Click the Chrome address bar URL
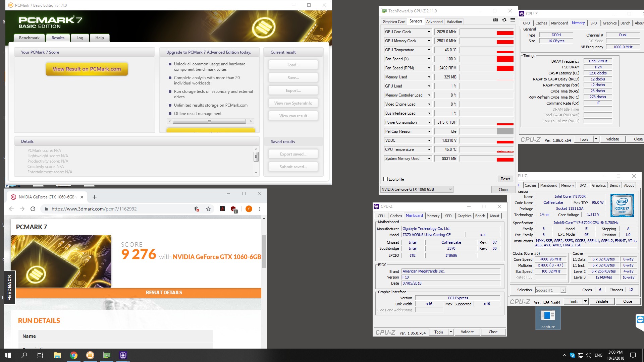This screenshot has height=362, width=644. click(x=94, y=209)
